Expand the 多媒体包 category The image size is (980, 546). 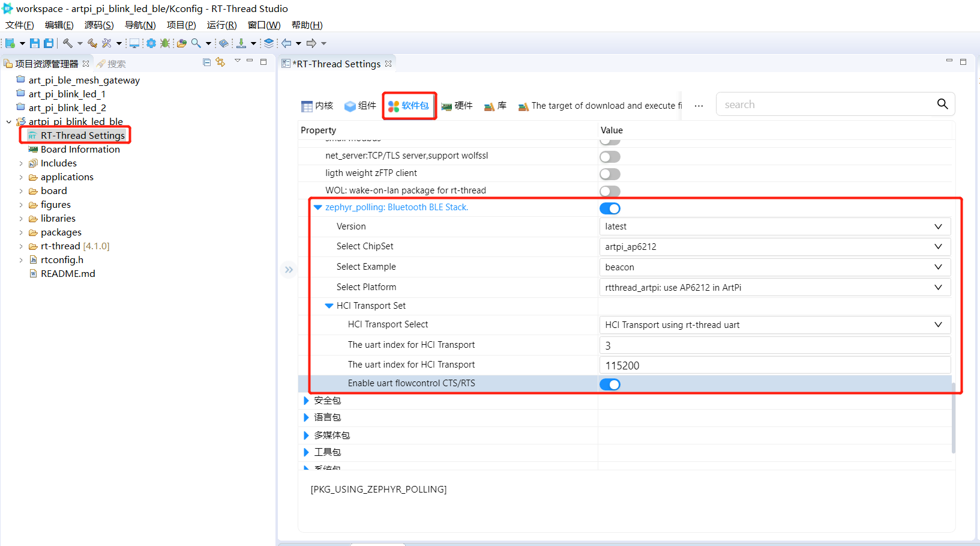coord(306,435)
